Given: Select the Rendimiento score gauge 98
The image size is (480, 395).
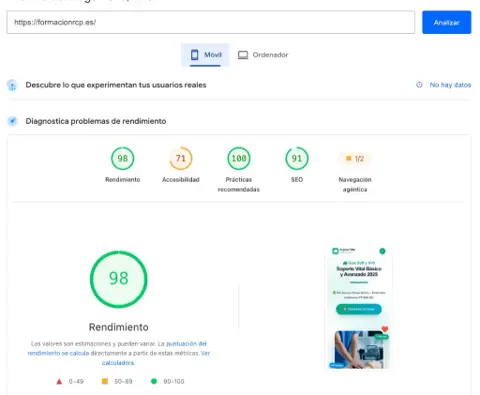Looking at the screenshot, I should (123, 158).
